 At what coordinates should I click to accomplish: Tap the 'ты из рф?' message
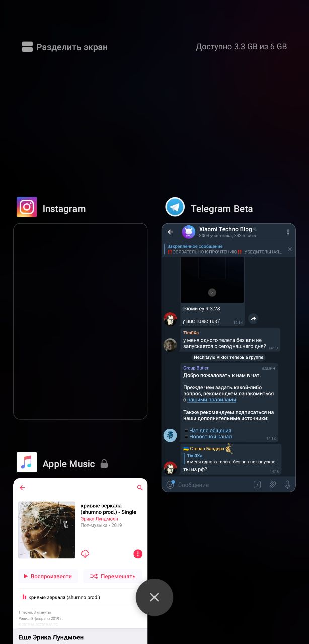pyautogui.click(x=195, y=469)
